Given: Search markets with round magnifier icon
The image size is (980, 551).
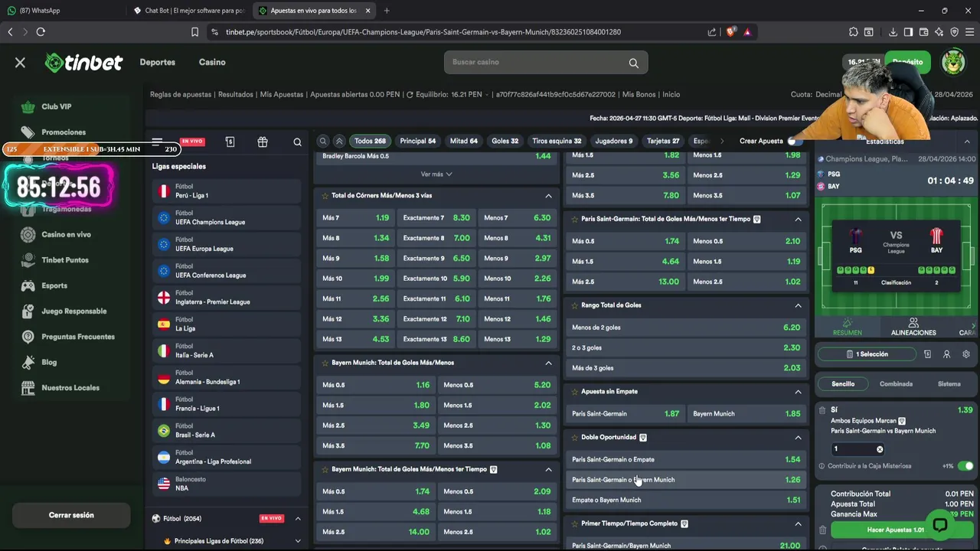Looking at the screenshot, I should pos(323,141).
